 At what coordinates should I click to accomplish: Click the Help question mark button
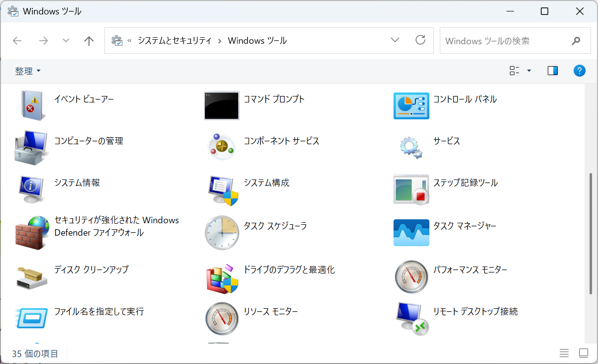[x=579, y=70]
